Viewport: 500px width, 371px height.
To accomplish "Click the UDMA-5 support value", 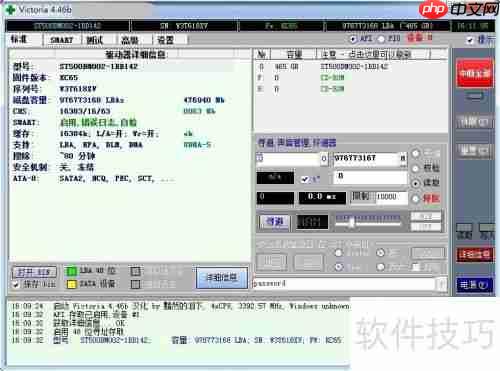I will (x=197, y=145).
